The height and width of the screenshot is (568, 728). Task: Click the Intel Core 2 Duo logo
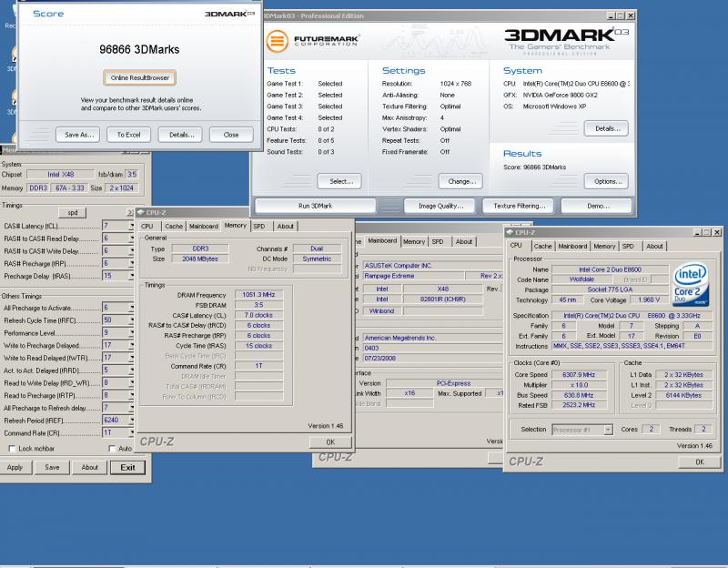[x=691, y=284]
